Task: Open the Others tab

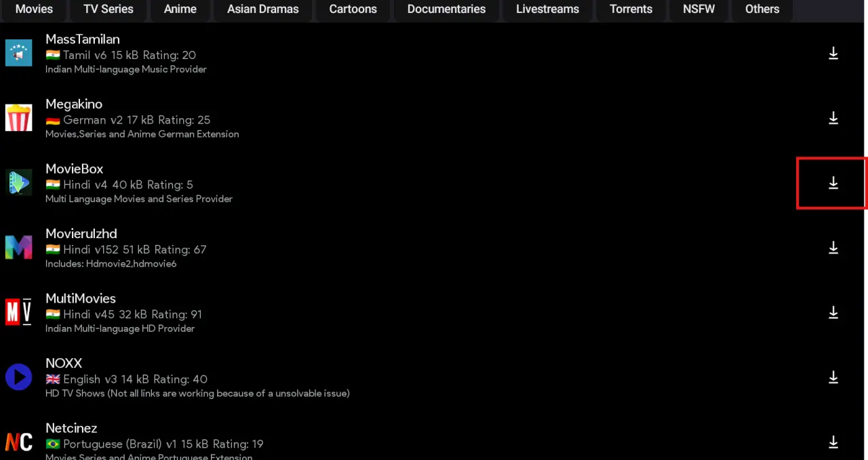Action: (x=762, y=9)
